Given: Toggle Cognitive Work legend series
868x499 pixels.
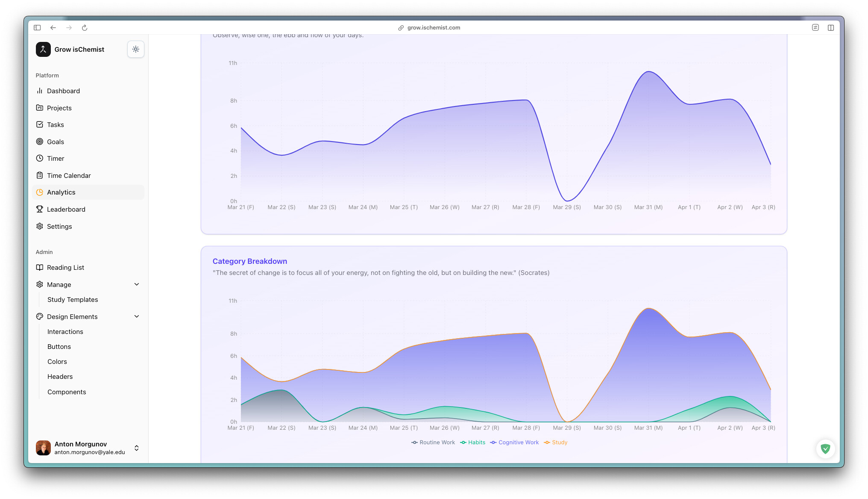Looking at the screenshot, I should click(x=514, y=443).
